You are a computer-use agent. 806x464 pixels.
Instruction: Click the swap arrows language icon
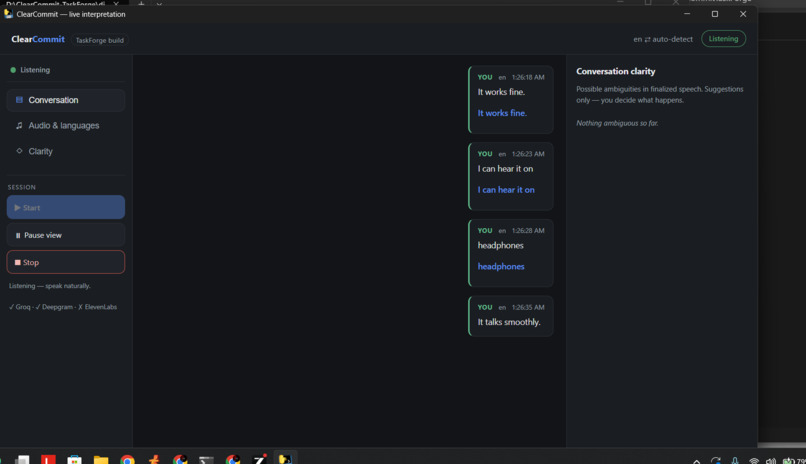pyautogui.click(x=647, y=39)
